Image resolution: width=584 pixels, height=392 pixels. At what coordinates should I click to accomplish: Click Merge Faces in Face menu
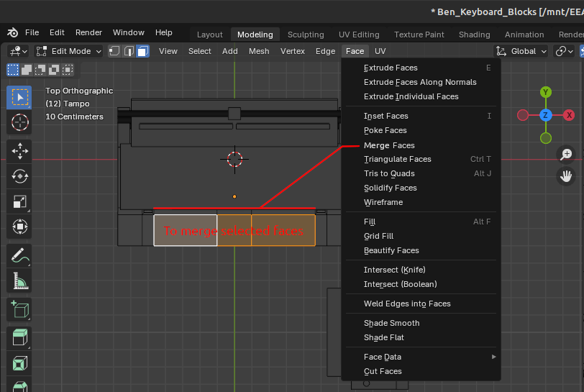[421, 145]
